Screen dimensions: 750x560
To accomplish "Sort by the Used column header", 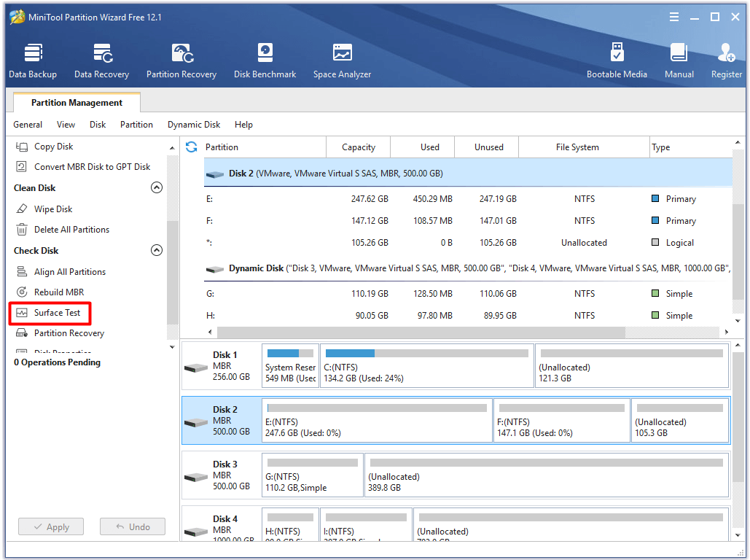I will pos(422,147).
